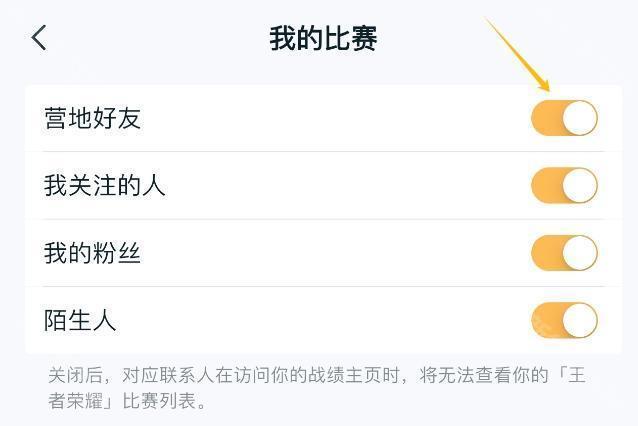This screenshot has height=426, width=638.
Task: Click the white knob on 我关注的人 switch
Action: 580,186
